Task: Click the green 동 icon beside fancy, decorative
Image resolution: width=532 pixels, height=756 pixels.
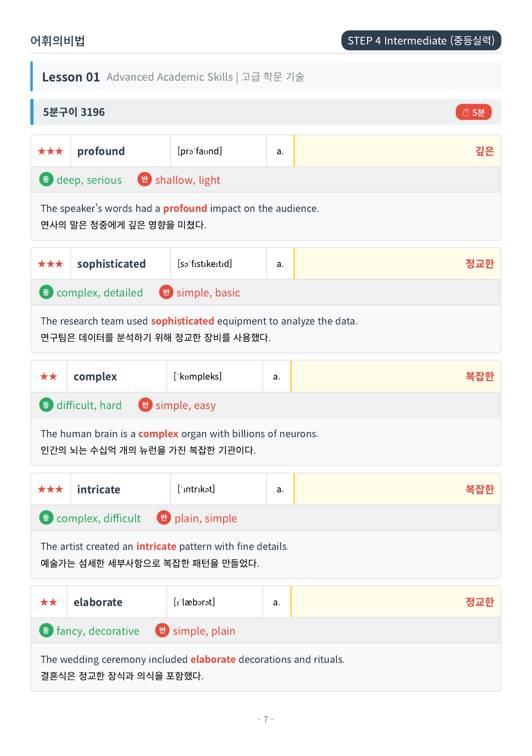Action: [x=46, y=631]
